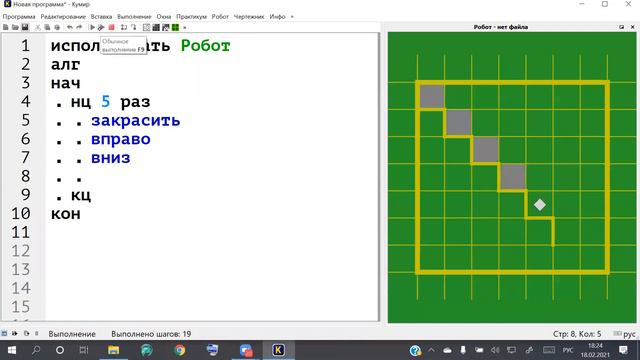
Task: Copy selected code
Action: 47,27
